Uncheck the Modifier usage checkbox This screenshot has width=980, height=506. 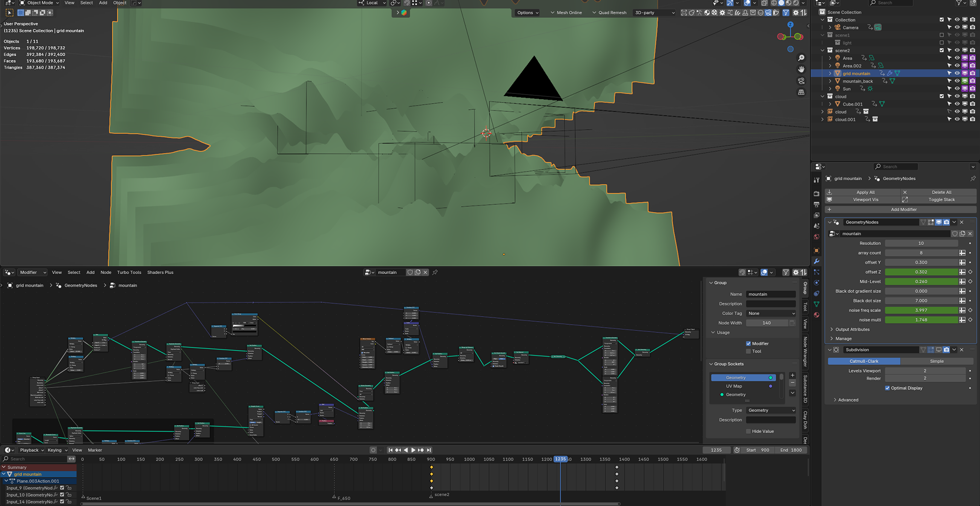748,344
